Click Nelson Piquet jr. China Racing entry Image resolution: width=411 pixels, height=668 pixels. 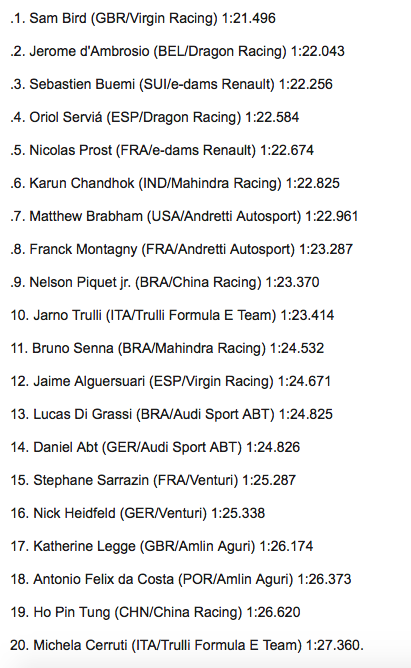tap(165, 282)
